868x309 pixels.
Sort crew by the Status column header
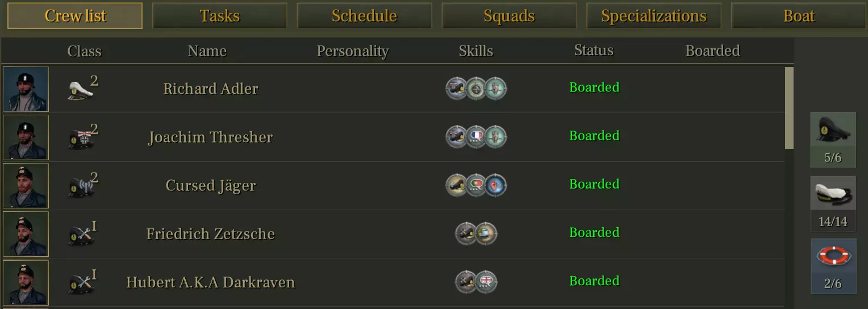594,51
